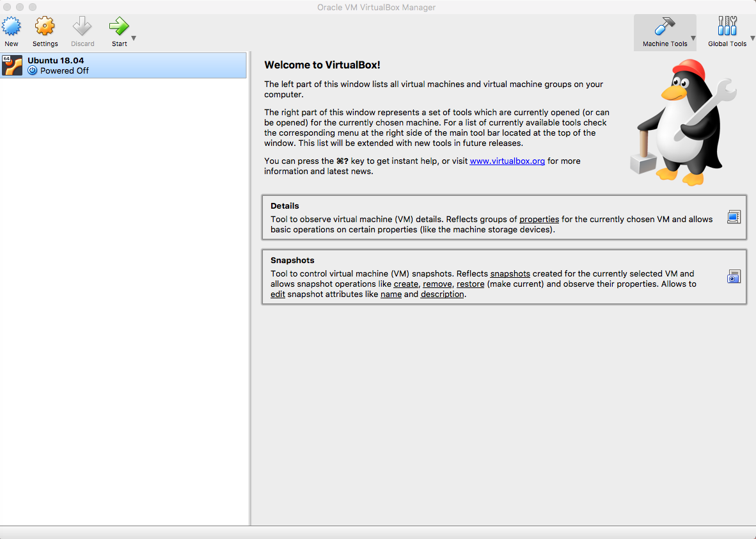Screen dimensions: 756x539
Task: Expand the Global Tools dropdown arrow
Action: pos(752,38)
